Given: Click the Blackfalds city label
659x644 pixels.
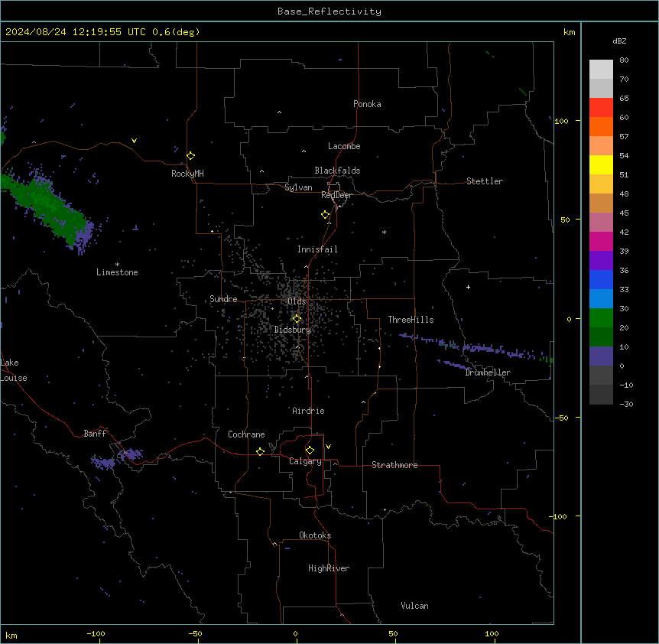Looking at the screenshot, I should pos(337,171).
